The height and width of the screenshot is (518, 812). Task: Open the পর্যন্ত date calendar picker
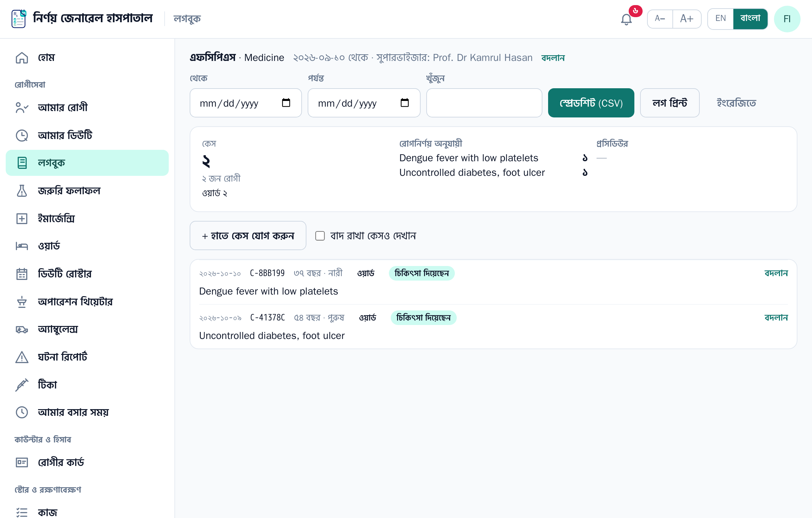click(x=404, y=103)
